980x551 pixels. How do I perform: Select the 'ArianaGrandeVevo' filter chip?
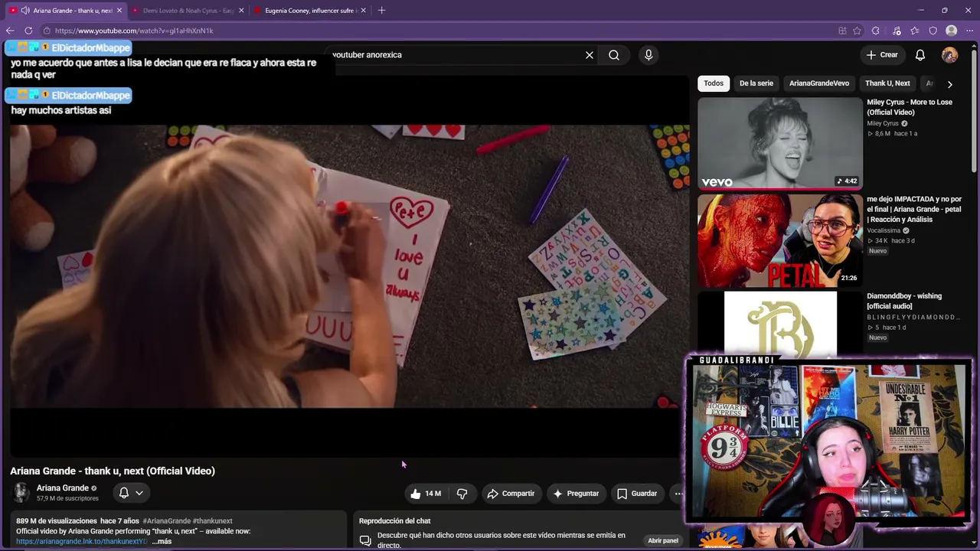click(819, 83)
